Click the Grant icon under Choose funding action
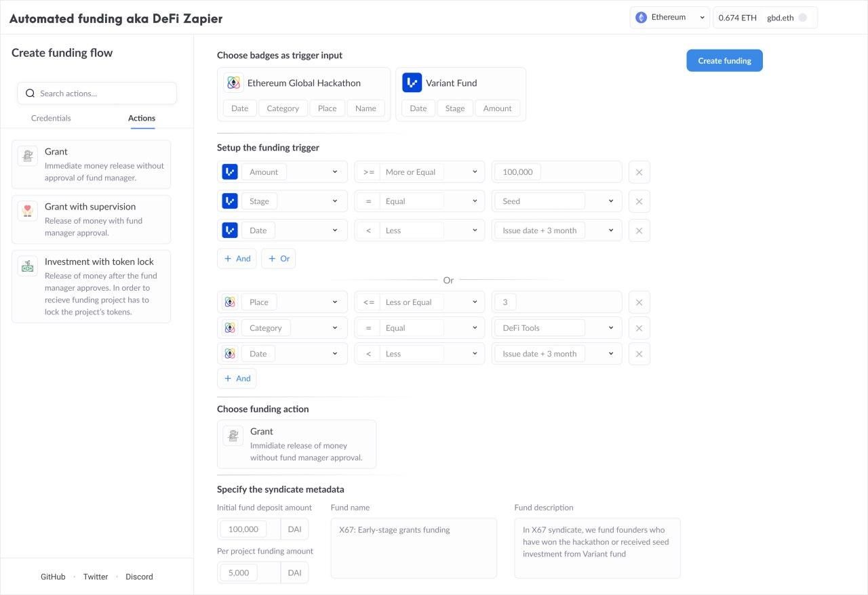 pos(233,436)
